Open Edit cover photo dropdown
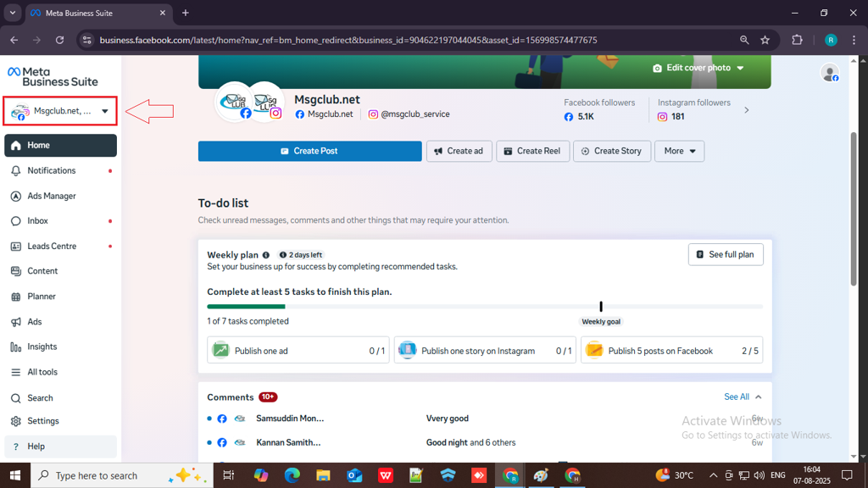This screenshot has height=488, width=868. tap(698, 68)
